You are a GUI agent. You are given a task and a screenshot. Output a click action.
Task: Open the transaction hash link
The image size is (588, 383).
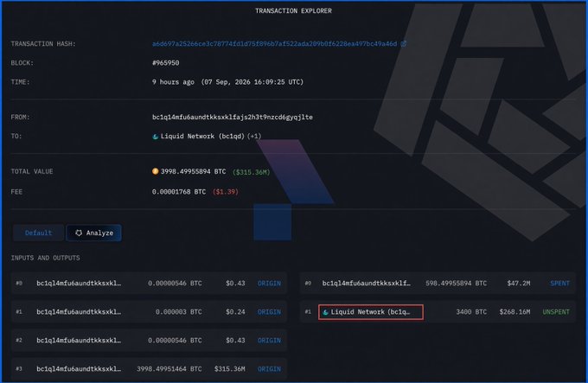[274, 44]
